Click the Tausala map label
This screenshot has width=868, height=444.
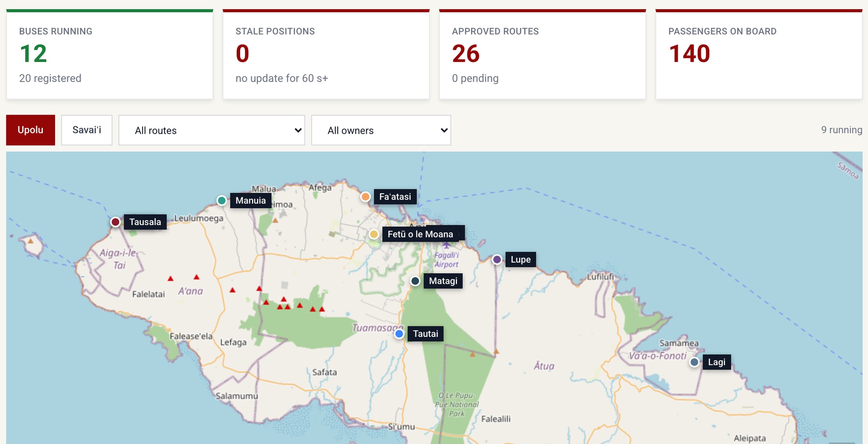145,222
